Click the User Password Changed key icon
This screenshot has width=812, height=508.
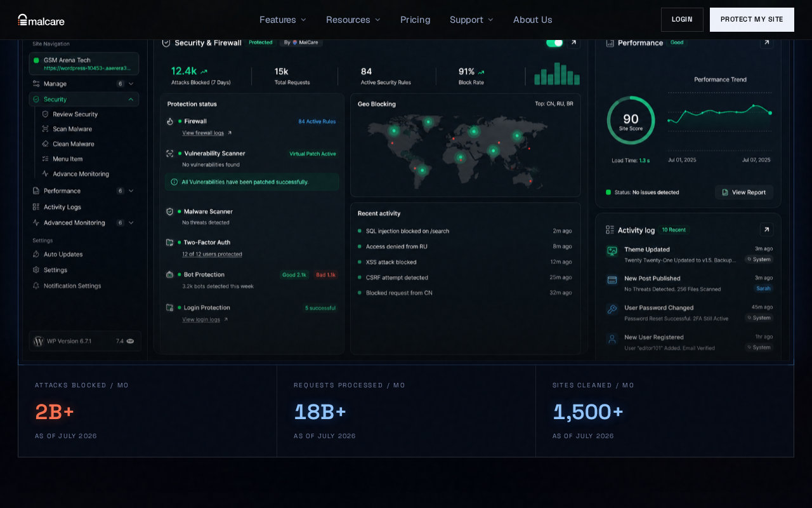(612, 309)
